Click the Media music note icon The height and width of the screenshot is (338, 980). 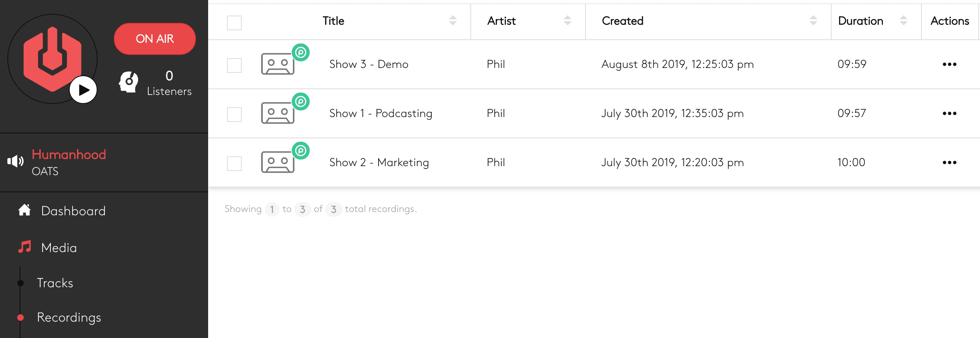pyautogui.click(x=25, y=247)
